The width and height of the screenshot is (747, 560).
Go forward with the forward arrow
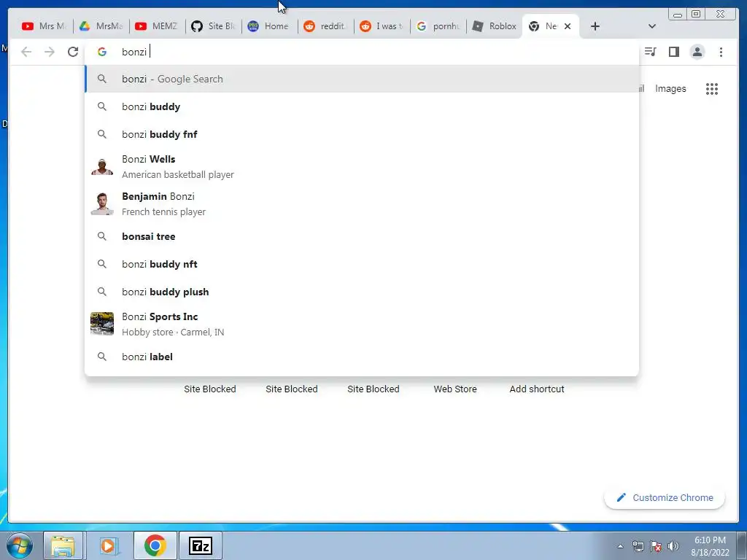click(x=50, y=52)
